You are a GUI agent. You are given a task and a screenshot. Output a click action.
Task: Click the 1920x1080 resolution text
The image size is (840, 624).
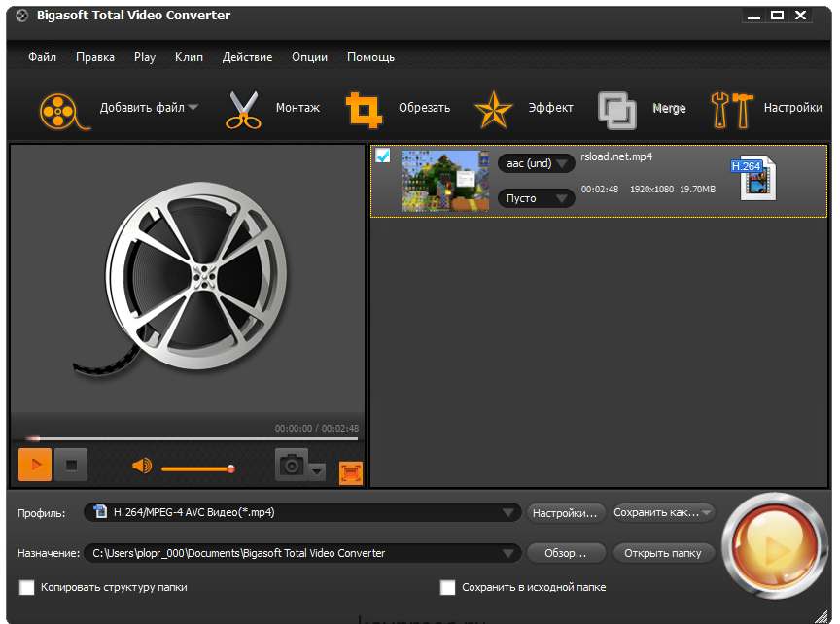pyautogui.click(x=652, y=190)
